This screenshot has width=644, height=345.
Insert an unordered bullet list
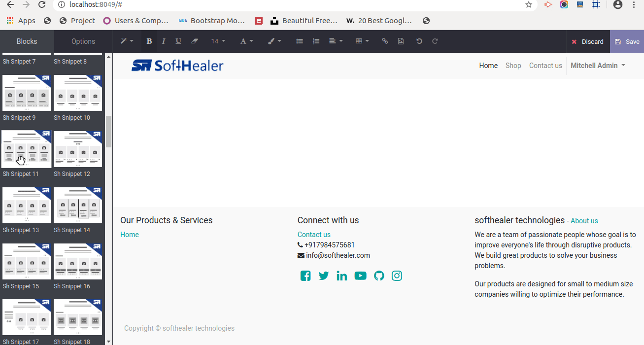(x=300, y=41)
